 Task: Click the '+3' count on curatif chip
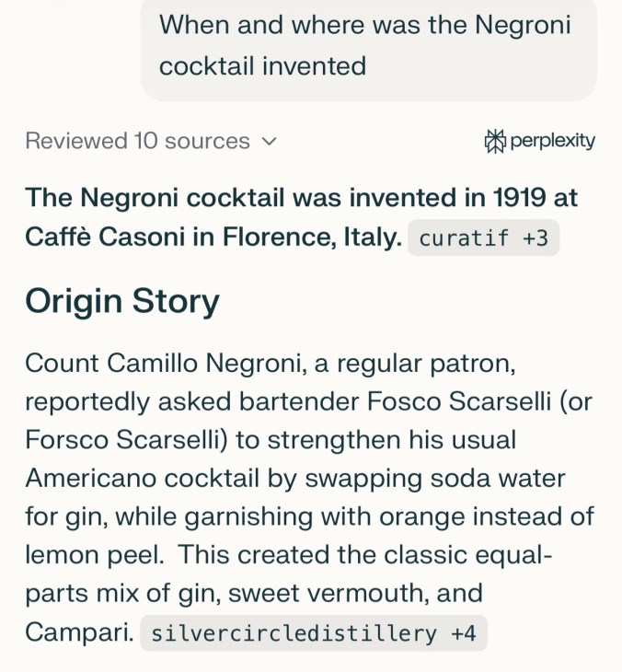pos(535,238)
